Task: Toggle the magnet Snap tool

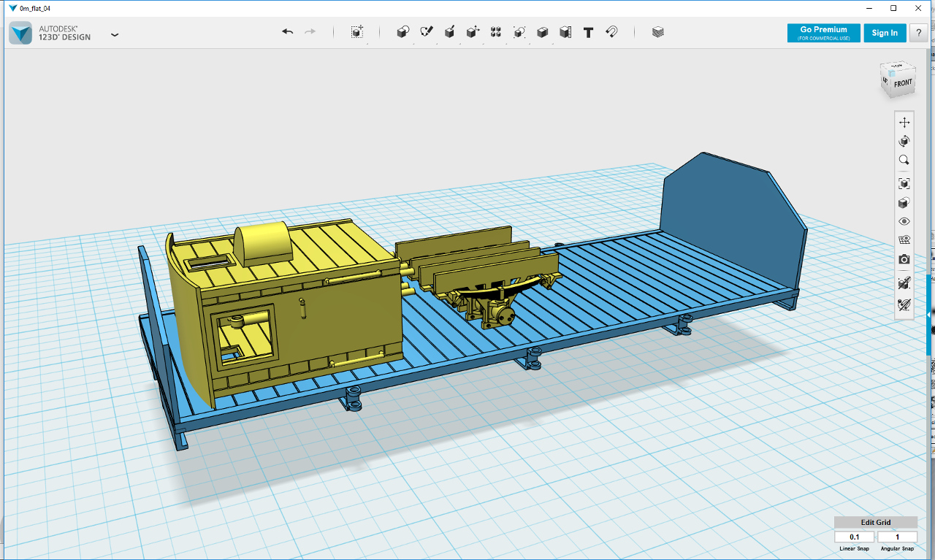Action: [612, 32]
